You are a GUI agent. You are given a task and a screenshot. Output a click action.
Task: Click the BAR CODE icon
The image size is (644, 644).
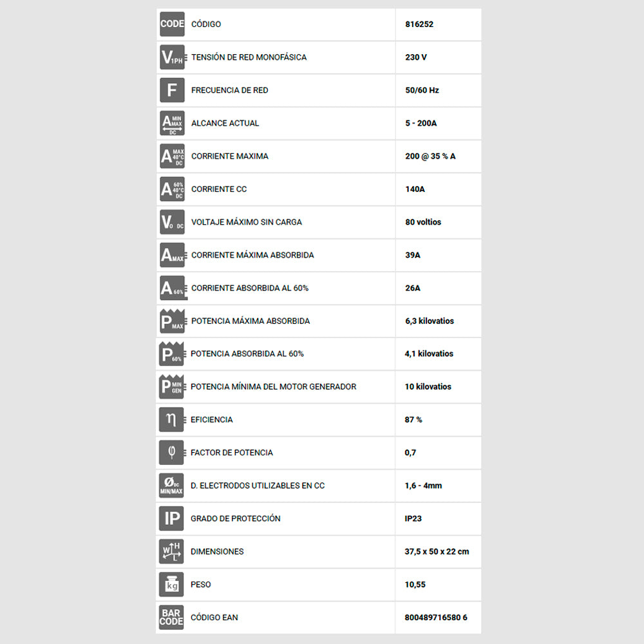click(x=171, y=618)
